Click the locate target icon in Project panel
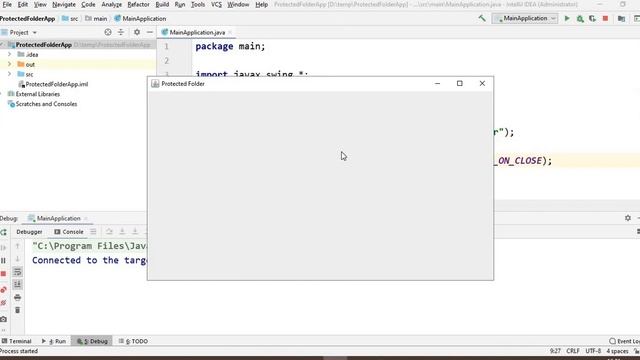 click(108, 32)
